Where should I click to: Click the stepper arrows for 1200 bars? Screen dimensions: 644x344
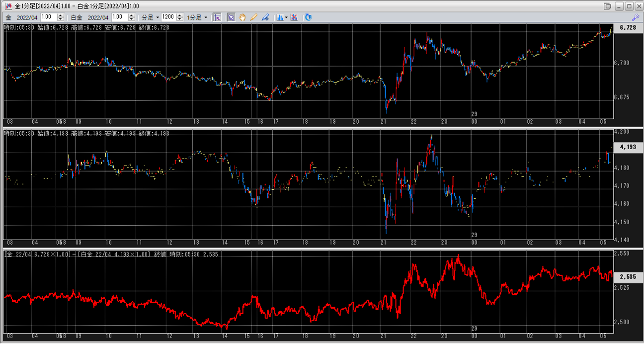(180, 17)
